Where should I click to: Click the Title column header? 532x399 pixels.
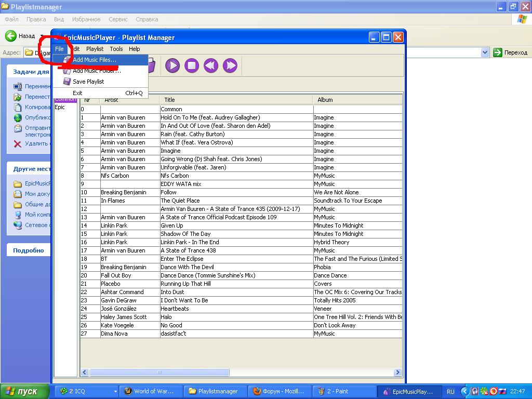click(170, 100)
